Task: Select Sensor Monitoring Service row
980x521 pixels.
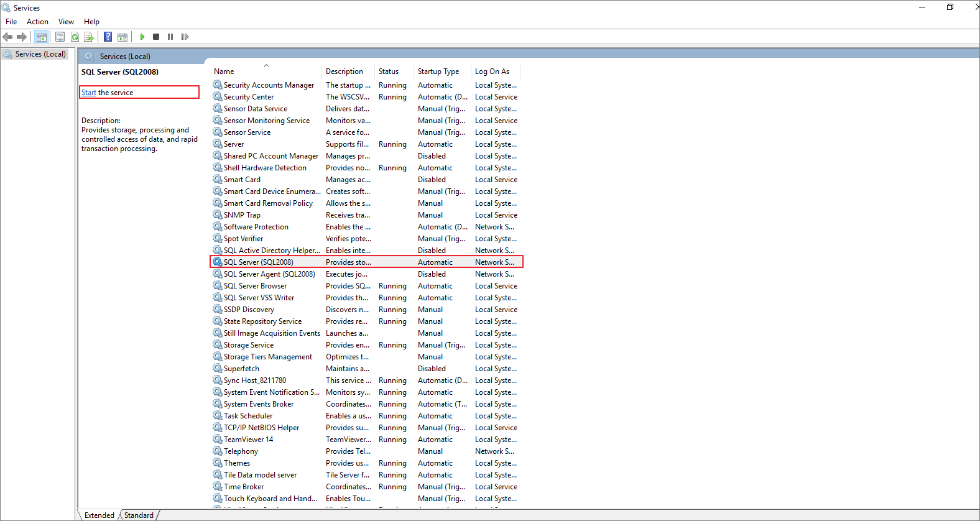Action: tap(367, 121)
